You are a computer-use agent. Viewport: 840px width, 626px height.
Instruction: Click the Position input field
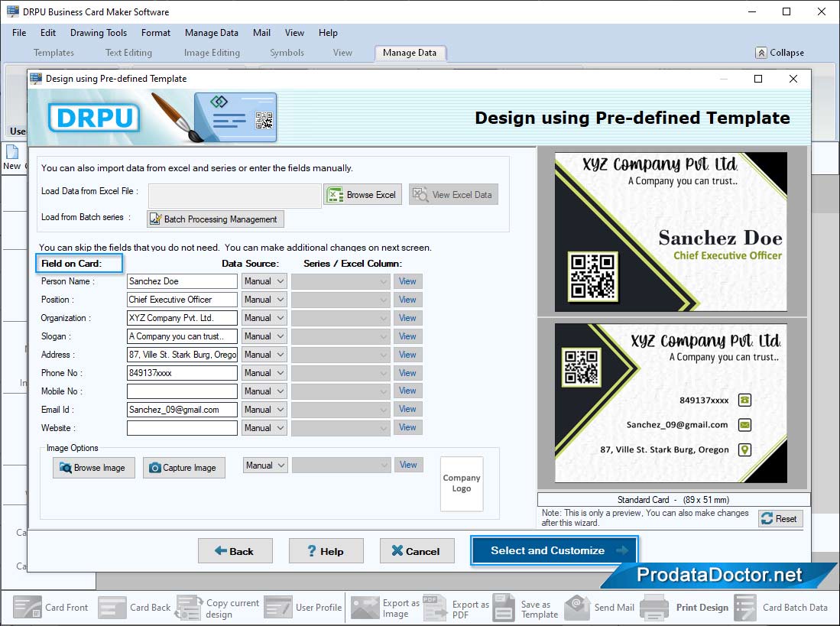coord(182,300)
